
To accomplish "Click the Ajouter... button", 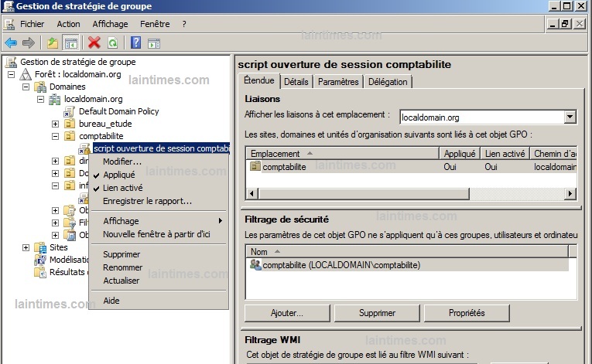I will tap(287, 313).
